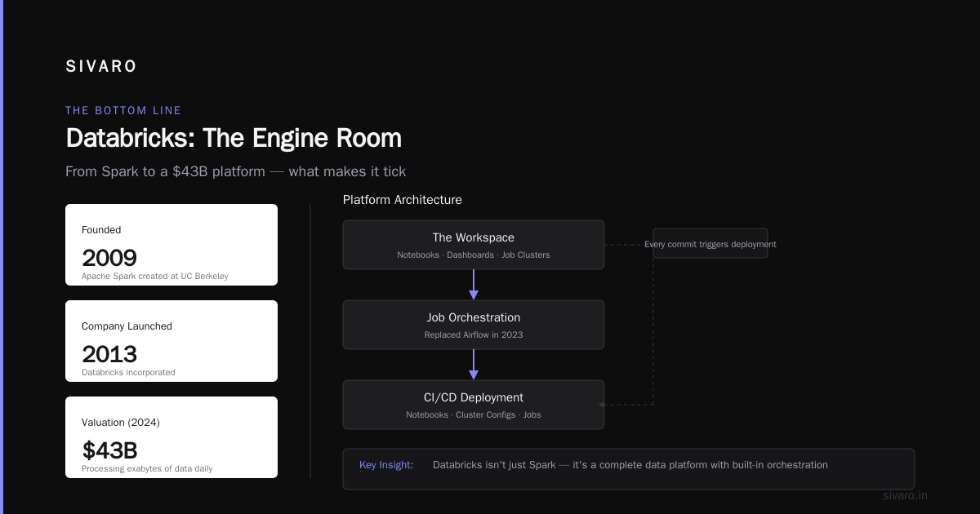Select 'The Workspace' diagram box title
The width and height of the screenshot is (980, 514).
474,237
